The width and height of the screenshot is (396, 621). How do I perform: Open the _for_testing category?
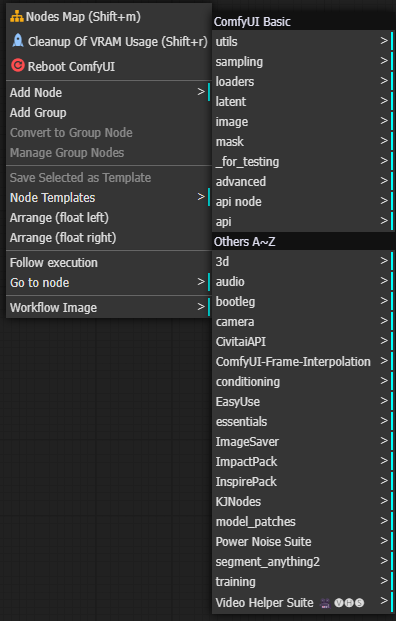pyautogui.click(x=303, y=162)
